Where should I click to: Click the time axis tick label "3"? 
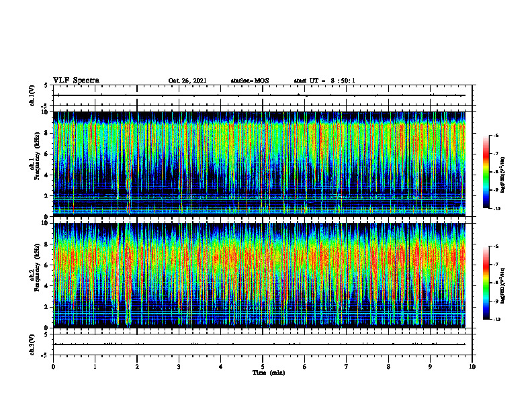click(179, 367)
